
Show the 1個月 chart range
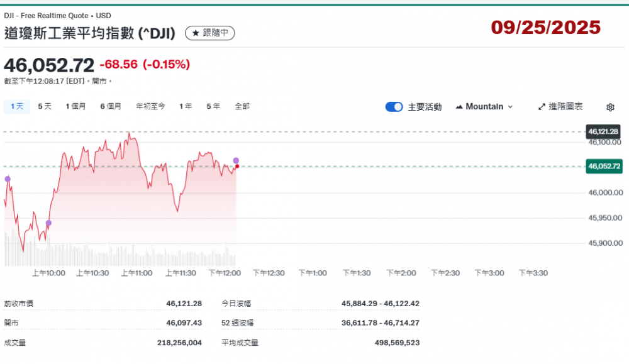tap(75, 106)
